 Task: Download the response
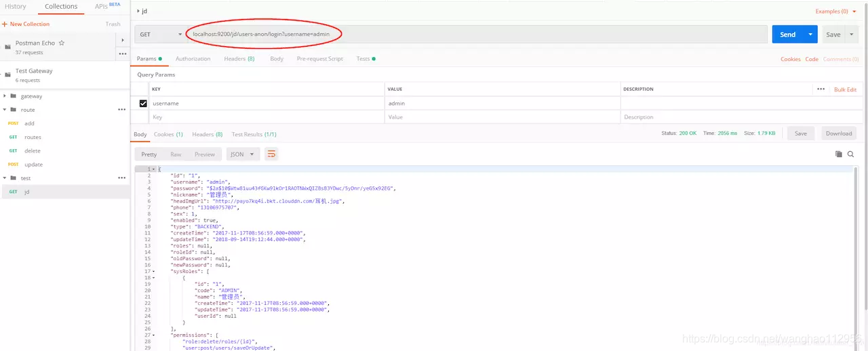(x=839, y=133)
